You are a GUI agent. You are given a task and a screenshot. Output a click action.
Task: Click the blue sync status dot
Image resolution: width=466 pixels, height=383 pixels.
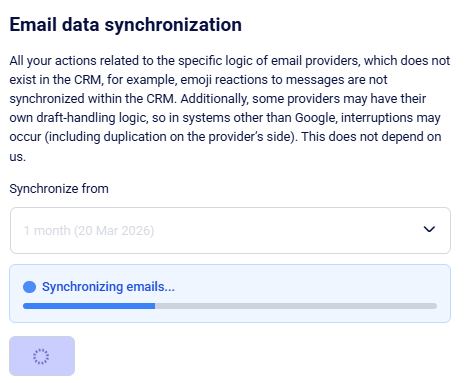tap(29, 287)
